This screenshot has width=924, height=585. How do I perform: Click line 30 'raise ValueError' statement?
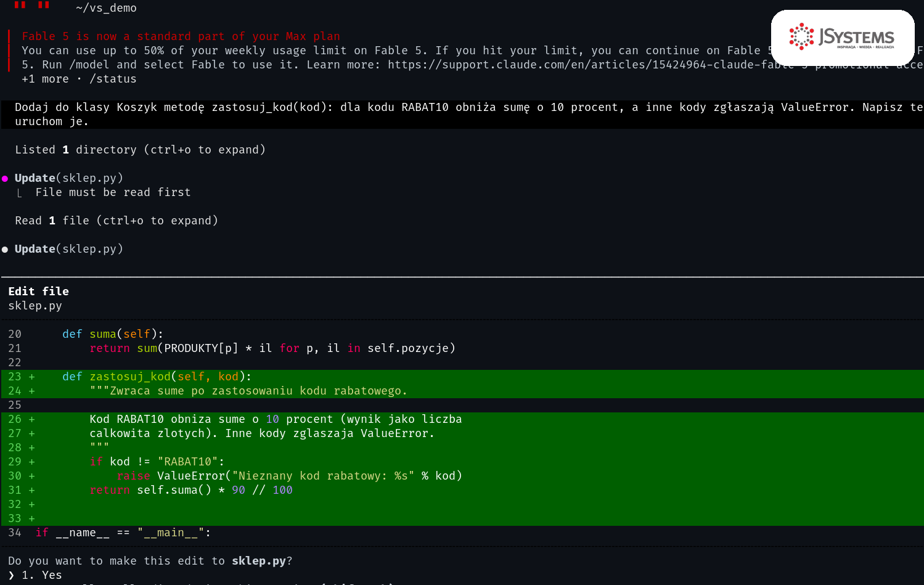(x=290, y=476)
